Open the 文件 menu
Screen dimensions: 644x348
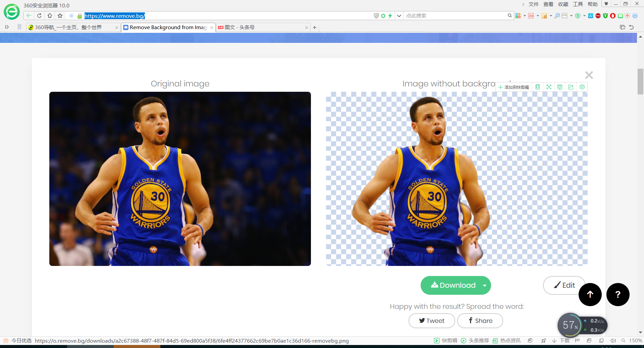click(533, 4)
